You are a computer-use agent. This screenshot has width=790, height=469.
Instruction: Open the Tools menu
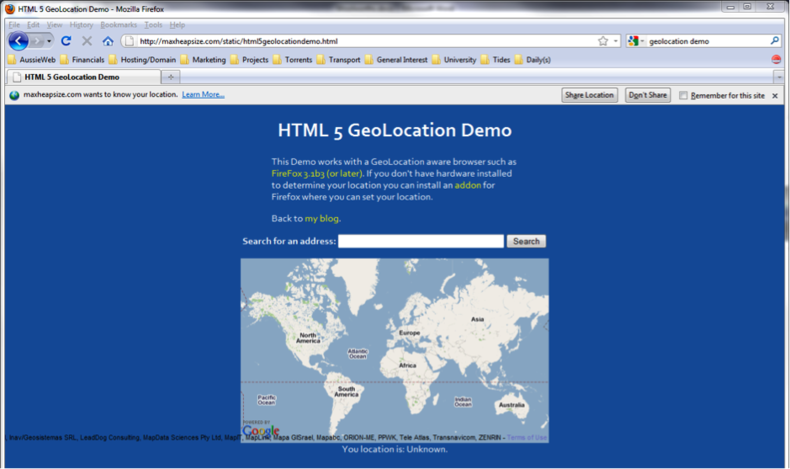click(153, 25)
